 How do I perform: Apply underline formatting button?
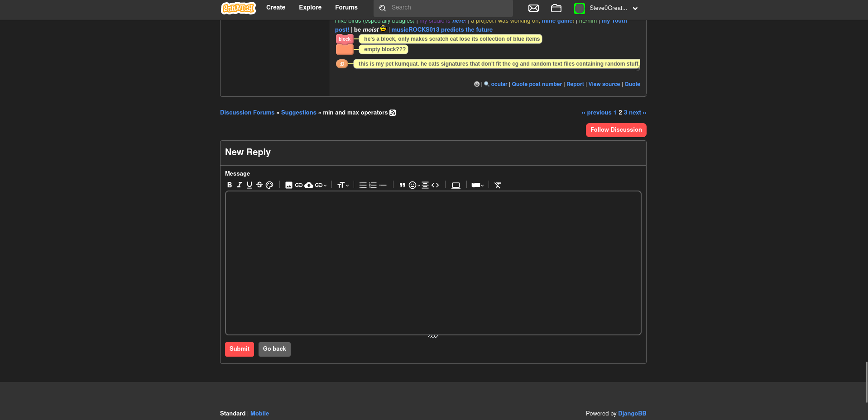click(249, 185)
